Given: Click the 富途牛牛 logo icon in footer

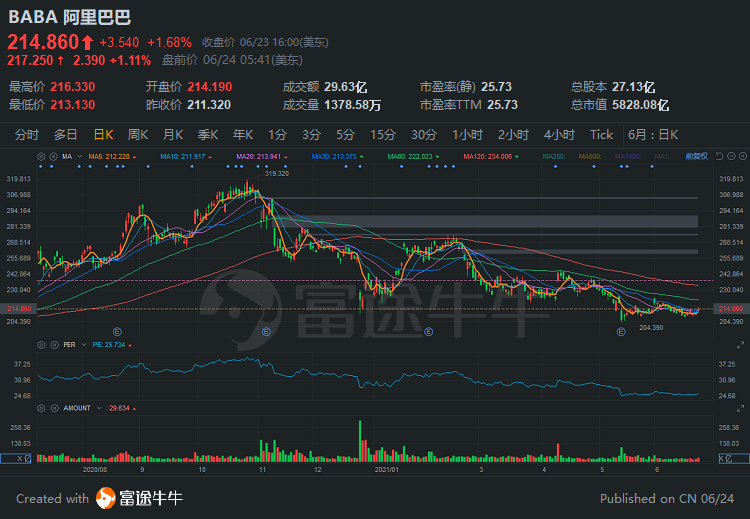Looking at the screenshot, I should pyautogui.click(x=105, y=498).
